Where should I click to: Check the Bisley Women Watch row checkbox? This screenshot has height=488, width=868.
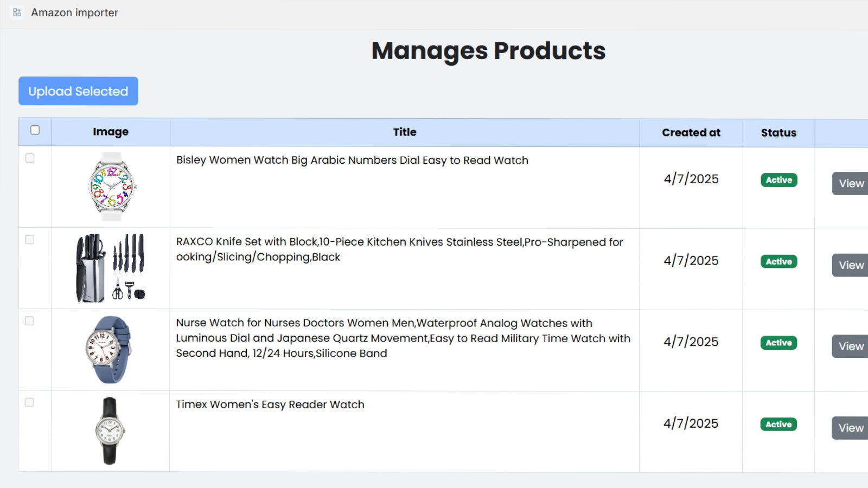pyautogui.click(x=30, y=158)
